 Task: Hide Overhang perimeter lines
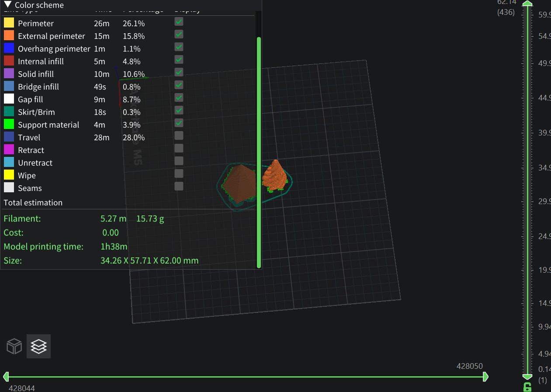click(x=179, y=47)
